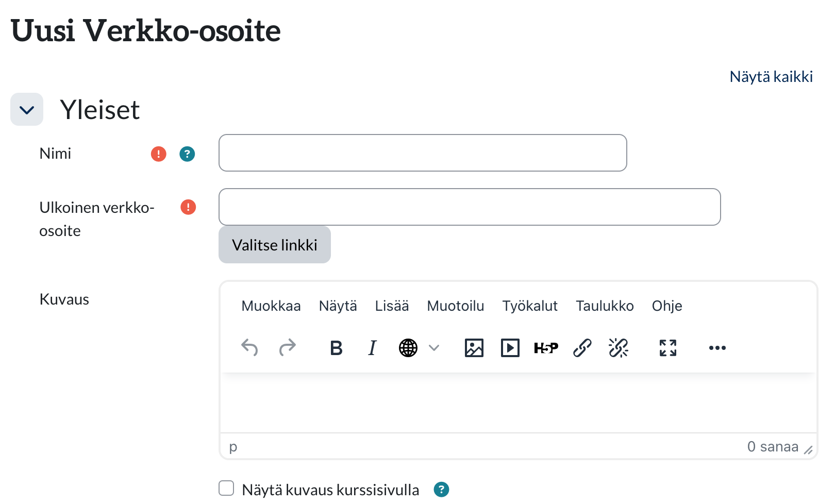Collapse the Yleiset section
The width and height of the screenshot is (835, 504).
point(27,110)
